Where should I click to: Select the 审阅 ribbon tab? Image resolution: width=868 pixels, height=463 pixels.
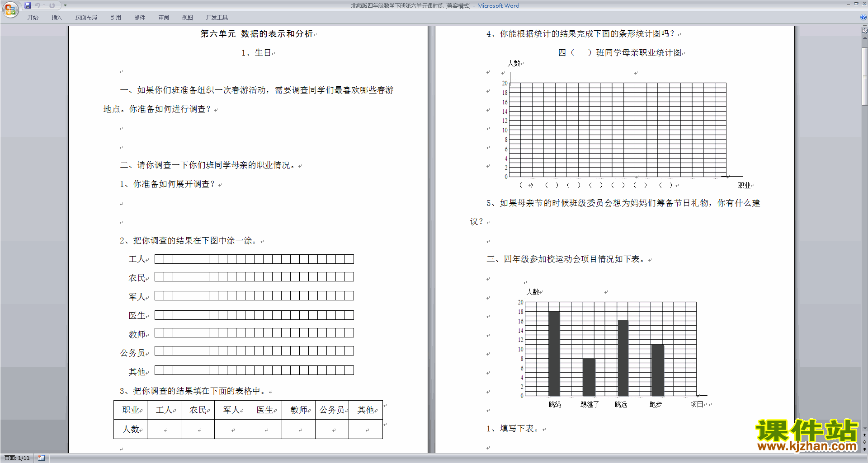(164, 18)
